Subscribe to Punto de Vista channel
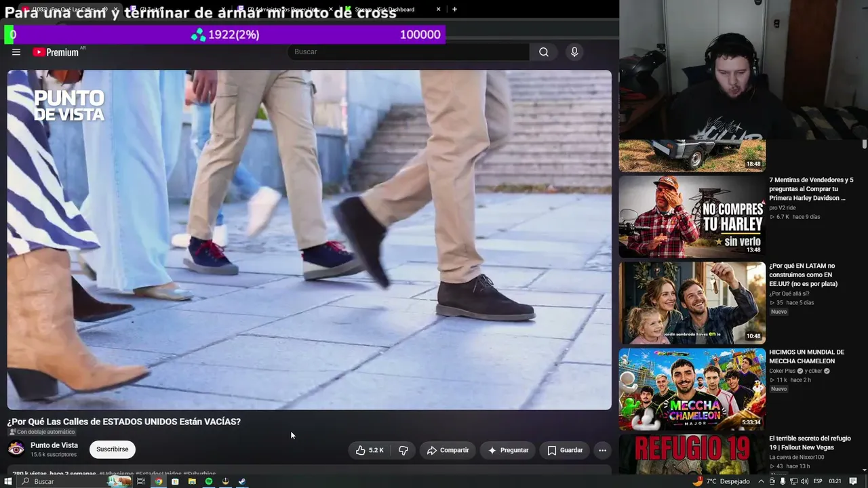The width and height of the screenshot is (868, 488). (113, 449)
